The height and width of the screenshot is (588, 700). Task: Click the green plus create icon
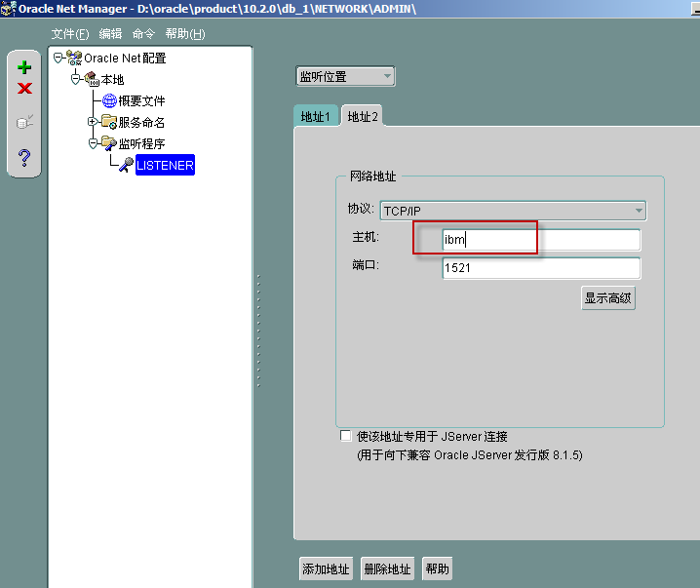click(x=24, y=67)
